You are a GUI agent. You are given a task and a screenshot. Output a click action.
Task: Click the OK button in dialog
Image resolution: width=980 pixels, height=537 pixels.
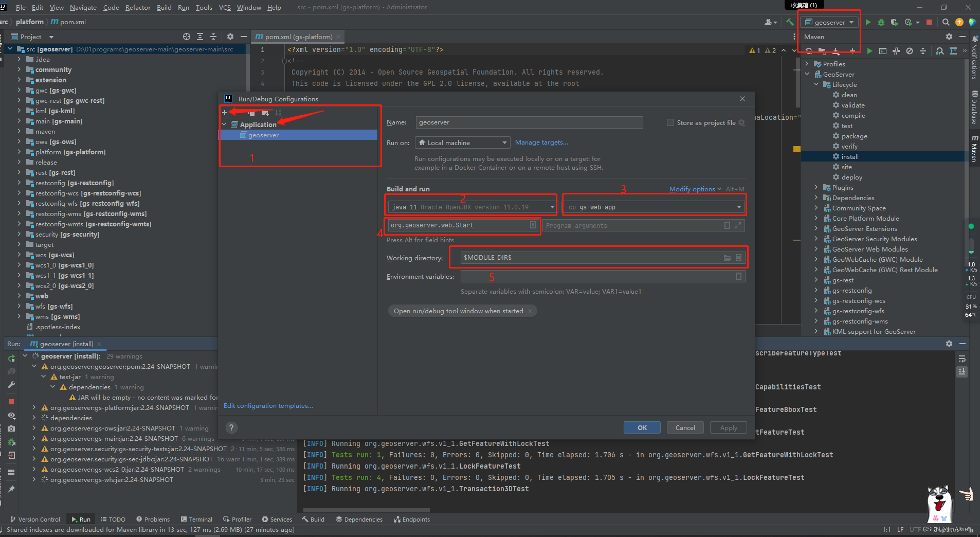pos(642,427)
